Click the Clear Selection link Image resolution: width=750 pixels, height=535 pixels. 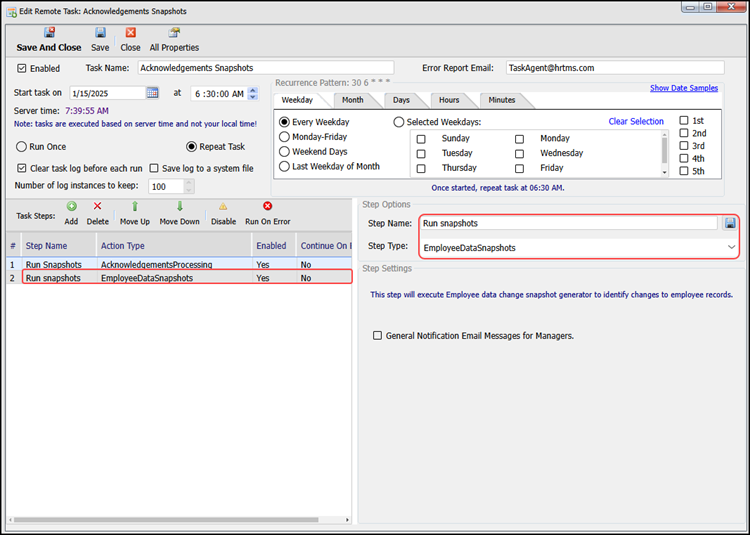(636, 122)
